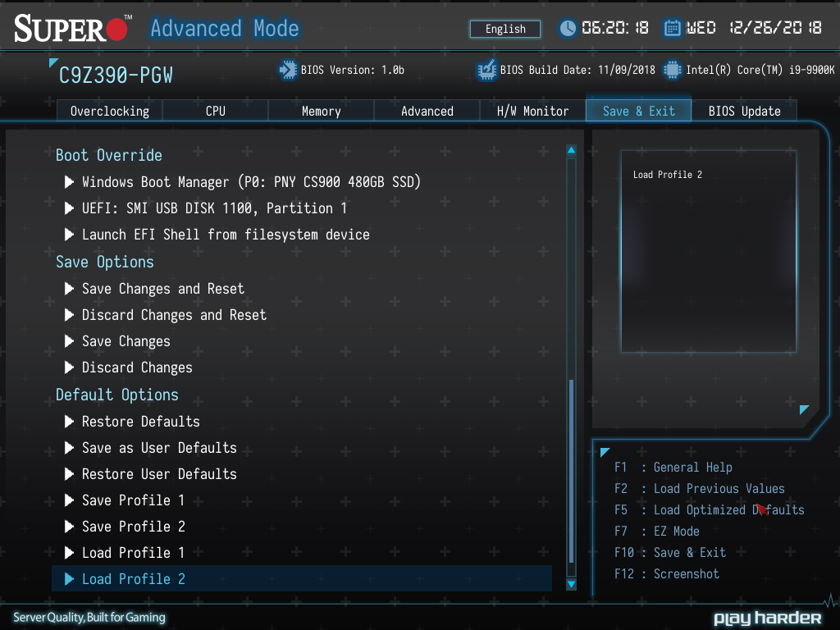
Task: Click the BIOS Build Date icon
Action: coord(487,71)
